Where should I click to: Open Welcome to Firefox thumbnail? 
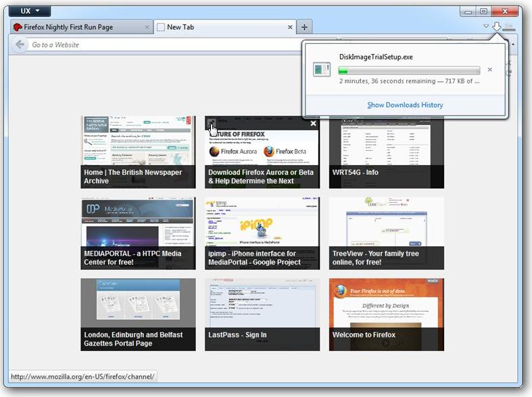tap(387, 314)
